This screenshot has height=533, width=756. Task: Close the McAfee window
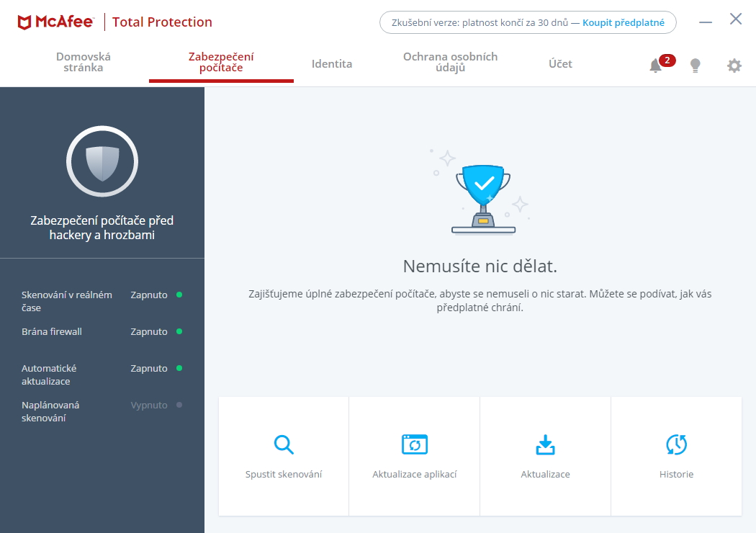click(x=736, y=19)
